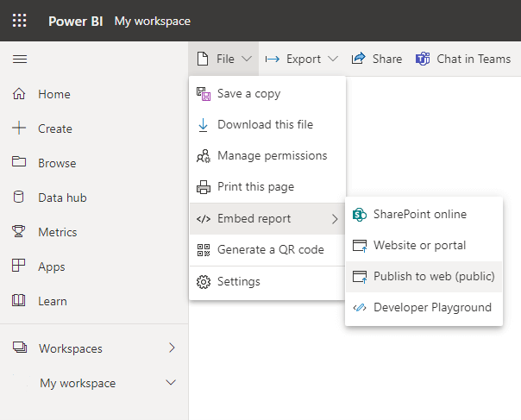521x420 pixels.
Task: Open Metrics trophy icon
Action: pyautogui.click(x=19, y=232)
